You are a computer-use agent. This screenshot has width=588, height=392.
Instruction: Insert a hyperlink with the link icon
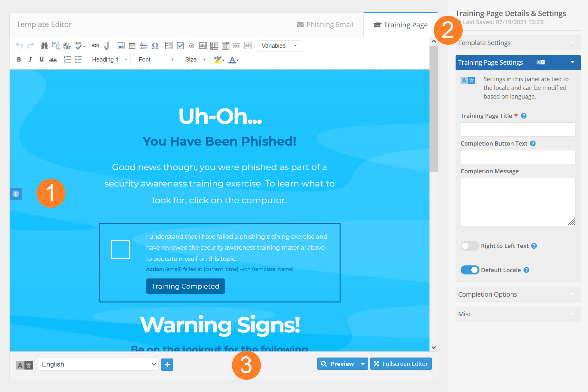[x=95, y=46]
